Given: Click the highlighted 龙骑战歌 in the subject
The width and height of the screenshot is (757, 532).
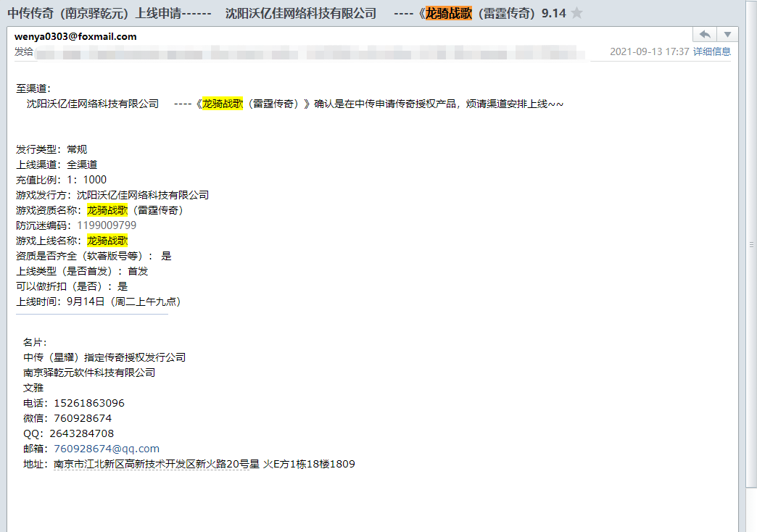Looking at the screenshot, I should [x=449, y=13].
